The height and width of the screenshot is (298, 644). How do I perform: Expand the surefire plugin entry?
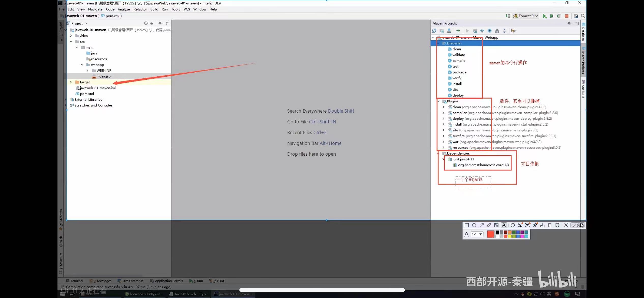point(444,136)
